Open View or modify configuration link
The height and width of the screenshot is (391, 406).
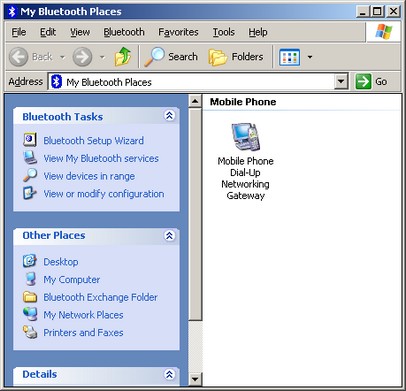[104, 194]
